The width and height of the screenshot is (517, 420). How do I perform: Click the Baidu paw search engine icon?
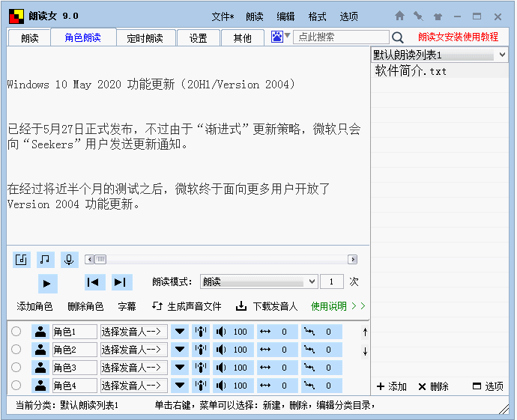point(277,37)
